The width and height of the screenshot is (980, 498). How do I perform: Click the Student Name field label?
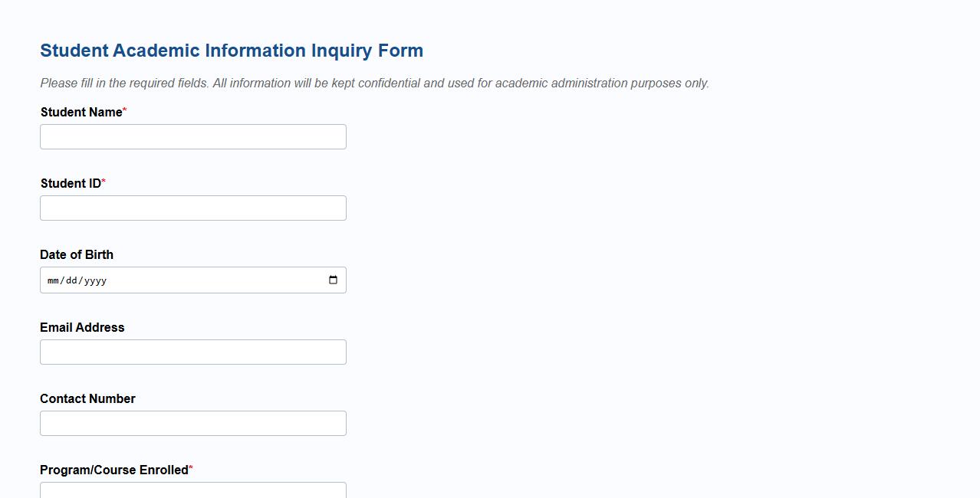(x=80, y=112)
